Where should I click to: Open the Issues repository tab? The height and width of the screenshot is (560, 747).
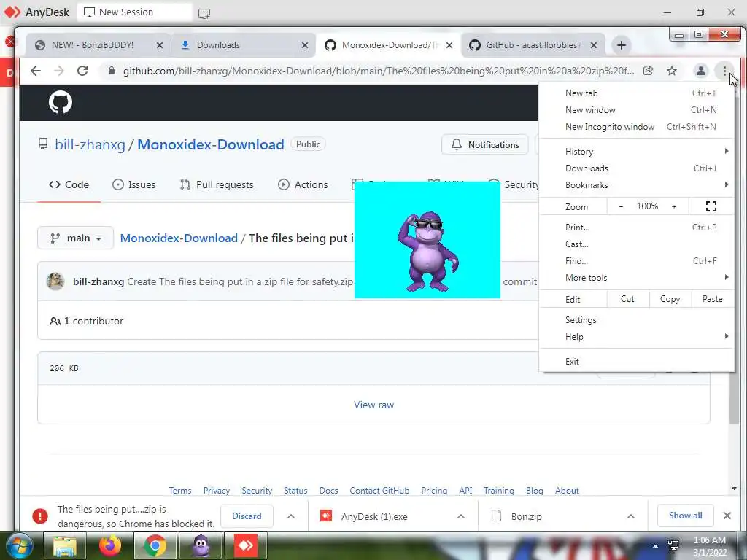(134, 184)
